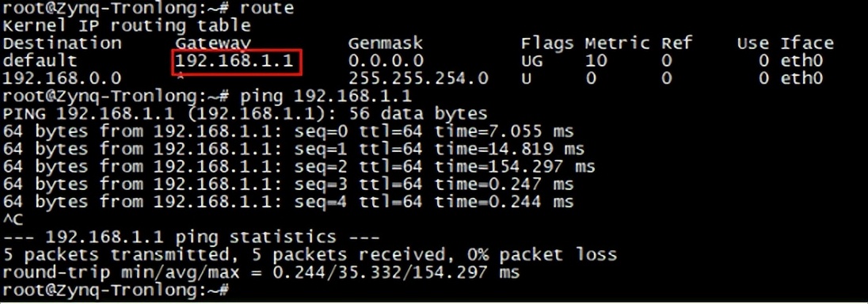Click the word 'route' in the first command
This screenshot has width=868, height=304.
point(267,8)
